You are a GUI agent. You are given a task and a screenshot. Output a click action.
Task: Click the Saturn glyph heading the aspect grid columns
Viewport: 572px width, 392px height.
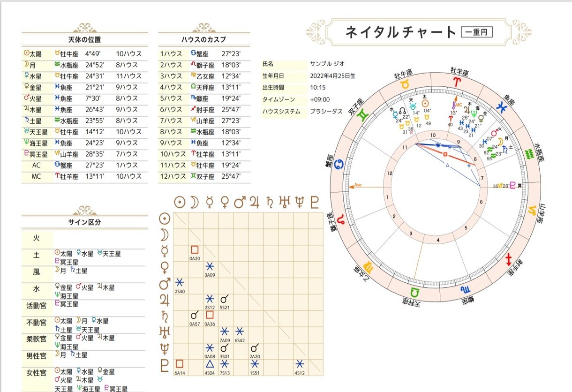coord(270,202)
